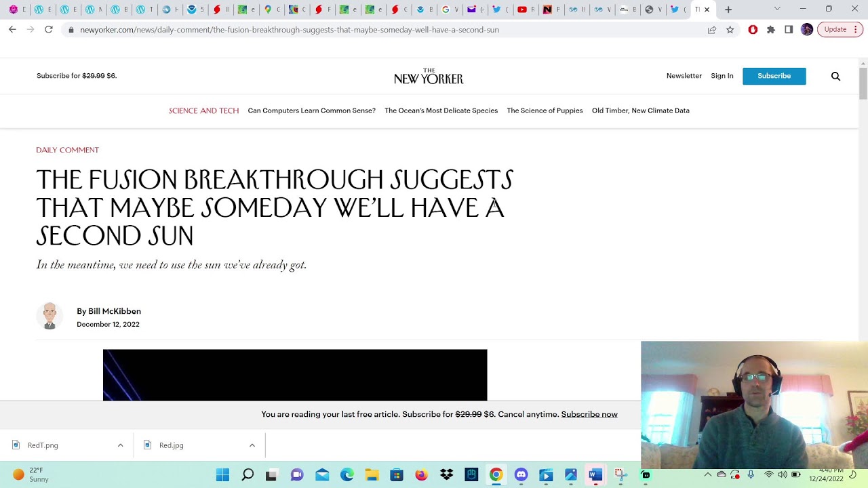Open the Chrome profile avatar
868x488 pixels.
tap(807, 29)
